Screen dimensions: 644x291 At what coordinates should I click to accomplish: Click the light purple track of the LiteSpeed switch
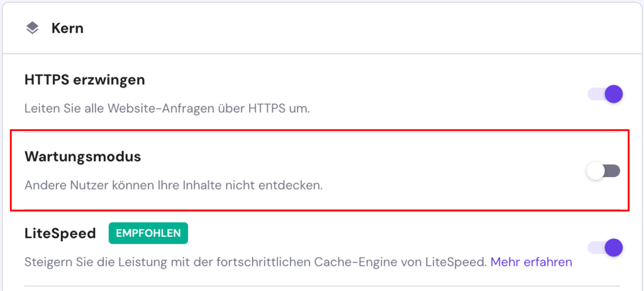coord(594,248)
